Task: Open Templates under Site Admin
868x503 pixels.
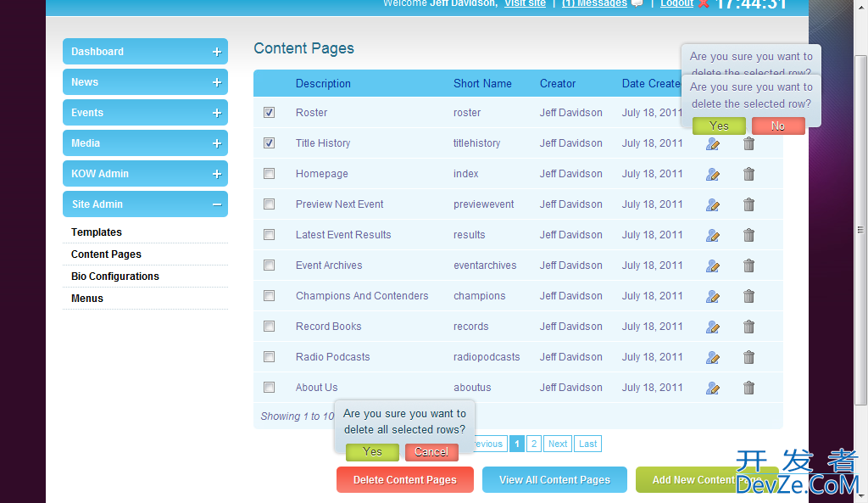Action: [97, 232]
